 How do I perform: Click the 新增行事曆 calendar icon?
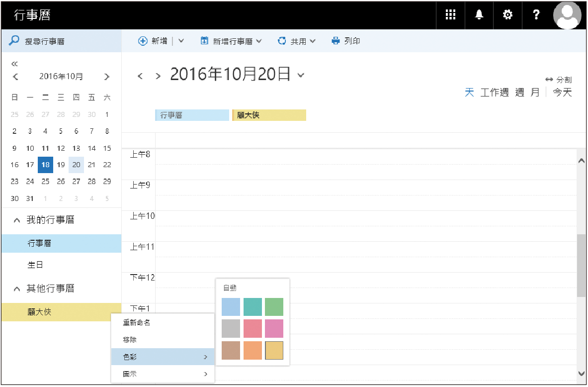click(204, 41)
